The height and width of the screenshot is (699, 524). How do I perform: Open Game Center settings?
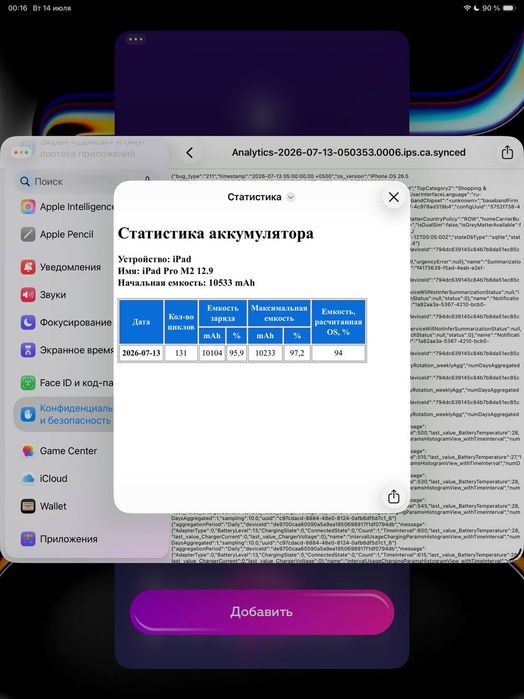point(67,451)
